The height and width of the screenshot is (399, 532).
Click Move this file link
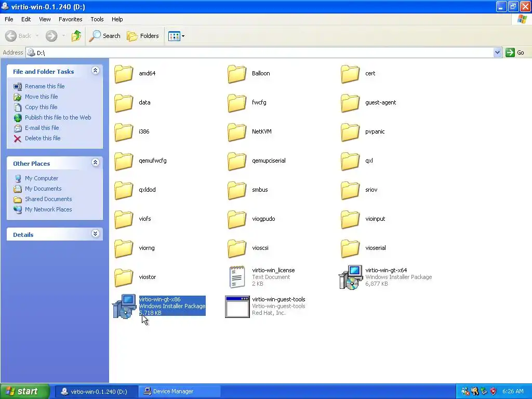42,97
